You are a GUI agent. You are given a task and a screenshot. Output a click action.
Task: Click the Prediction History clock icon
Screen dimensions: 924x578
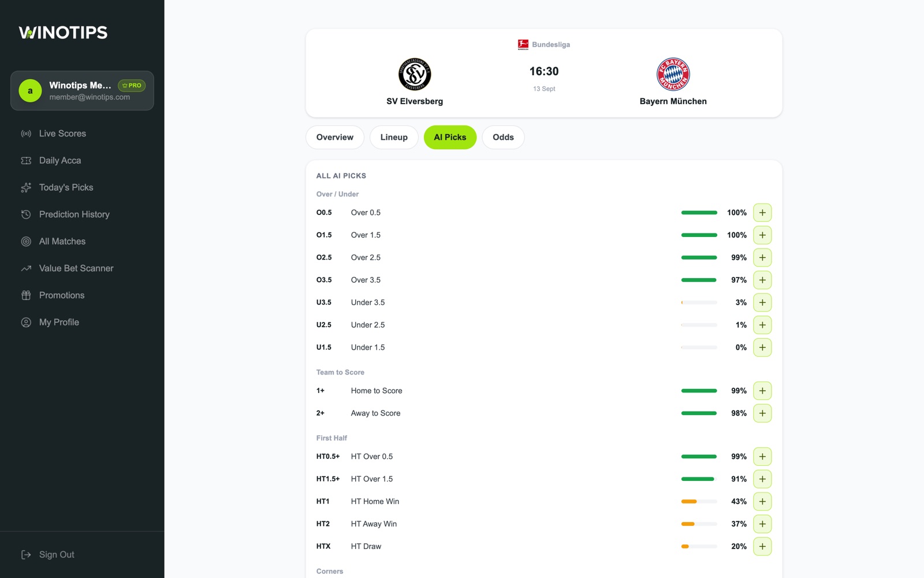(26, 214)
